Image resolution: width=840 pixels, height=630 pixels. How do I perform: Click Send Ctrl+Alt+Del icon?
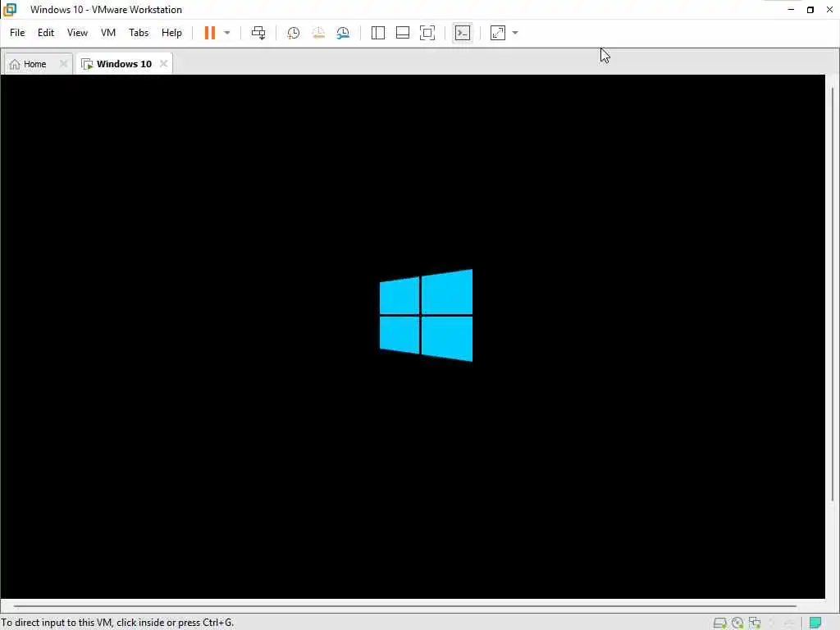pyautogui.click(x=258, y=33)
